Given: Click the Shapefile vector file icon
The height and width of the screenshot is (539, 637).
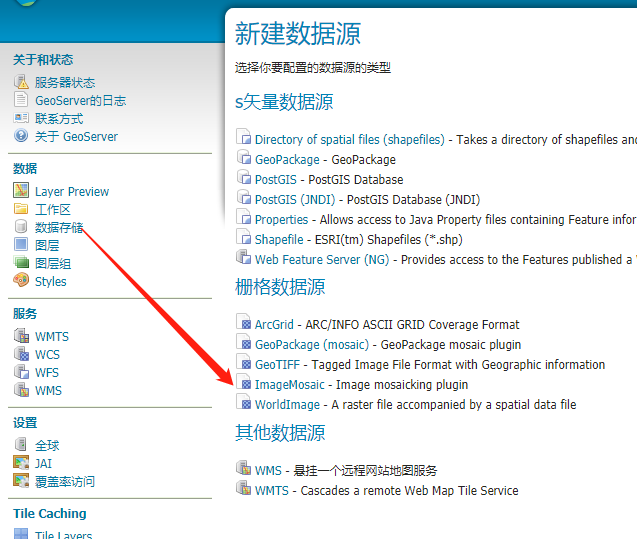Looking at the screenshot, I should [244, 238].
